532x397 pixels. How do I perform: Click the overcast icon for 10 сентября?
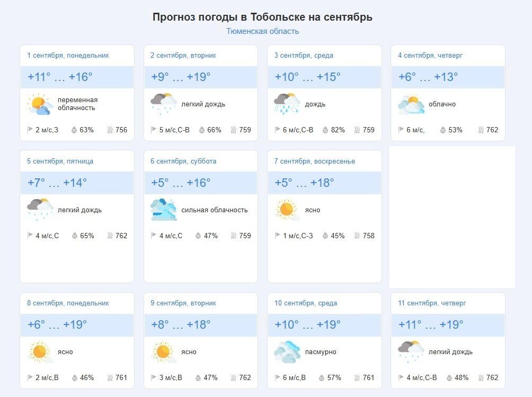pos(287,352)
